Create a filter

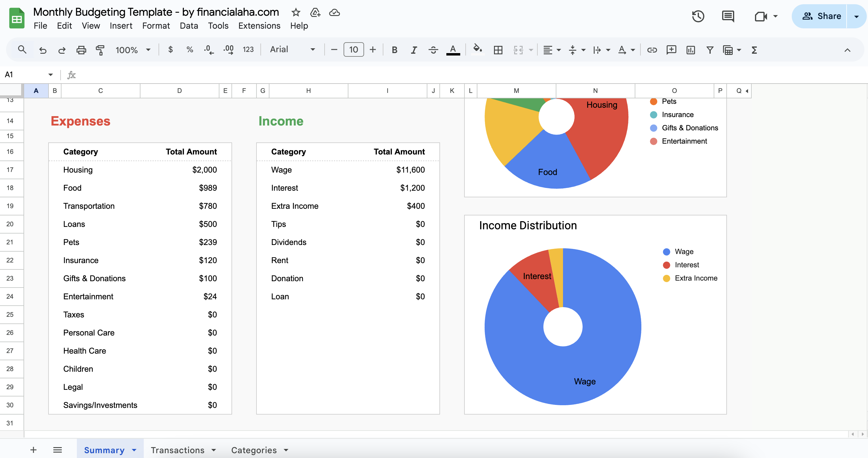pos(710,50)
